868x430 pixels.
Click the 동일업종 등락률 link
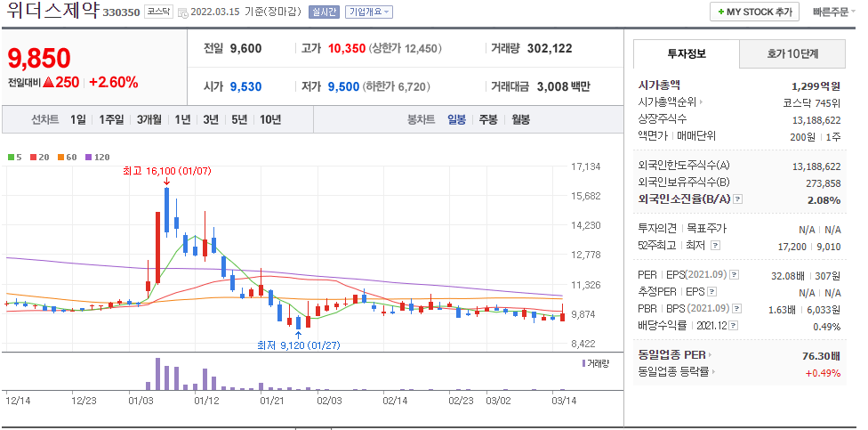(x=674, y=372)
